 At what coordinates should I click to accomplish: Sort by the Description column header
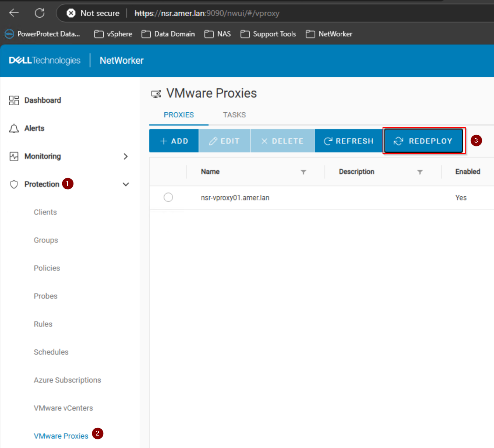tap(357, 172)
